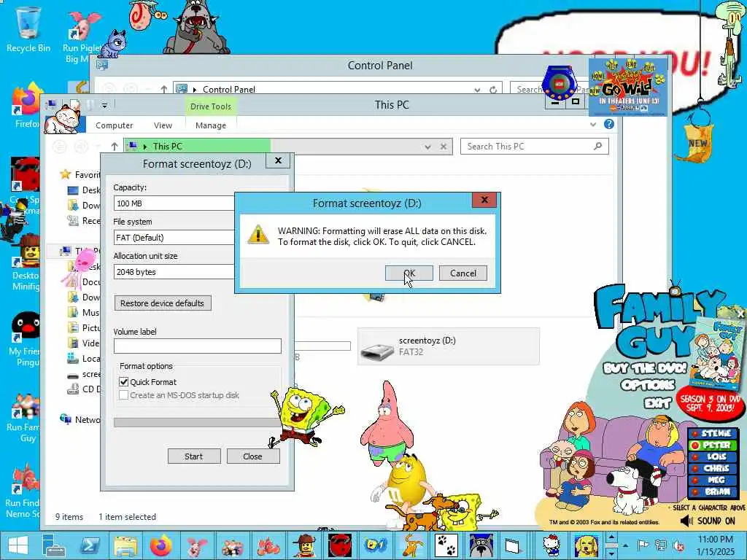
Task: Select Chris character option
Action: (713, 468)
